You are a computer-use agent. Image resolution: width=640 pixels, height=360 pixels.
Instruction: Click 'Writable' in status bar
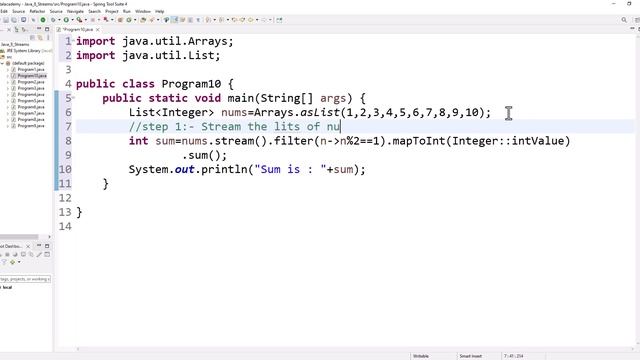[x=421, y=356]
